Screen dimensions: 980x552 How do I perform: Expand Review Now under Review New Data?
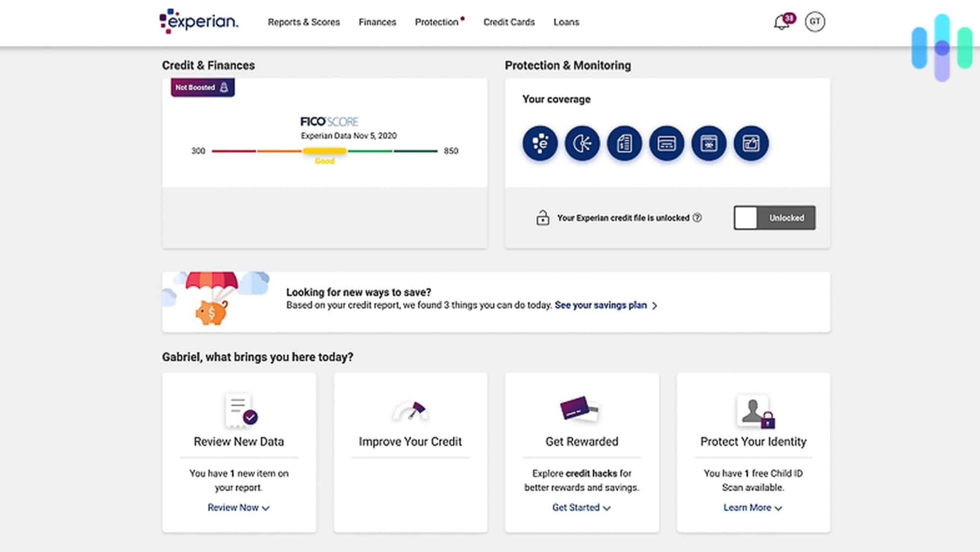click(239, 507)
